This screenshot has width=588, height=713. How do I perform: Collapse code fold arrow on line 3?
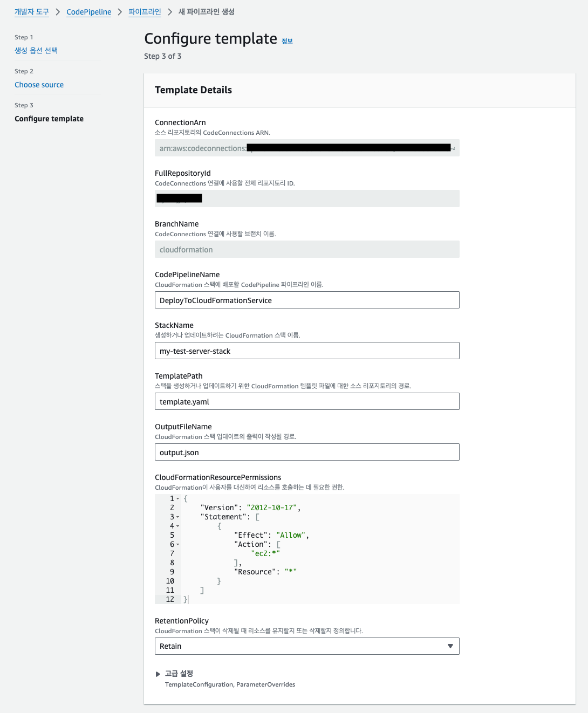pos(178,517)
